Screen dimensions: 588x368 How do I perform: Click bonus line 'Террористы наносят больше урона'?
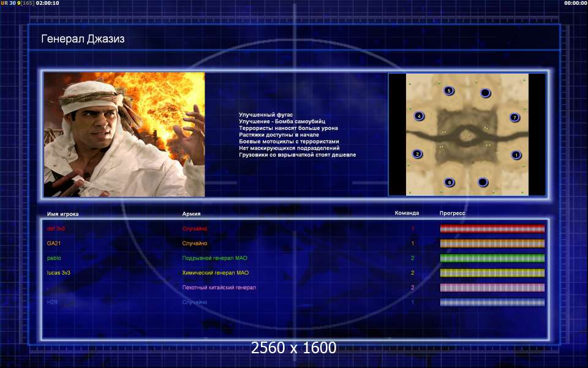[288, 128]
